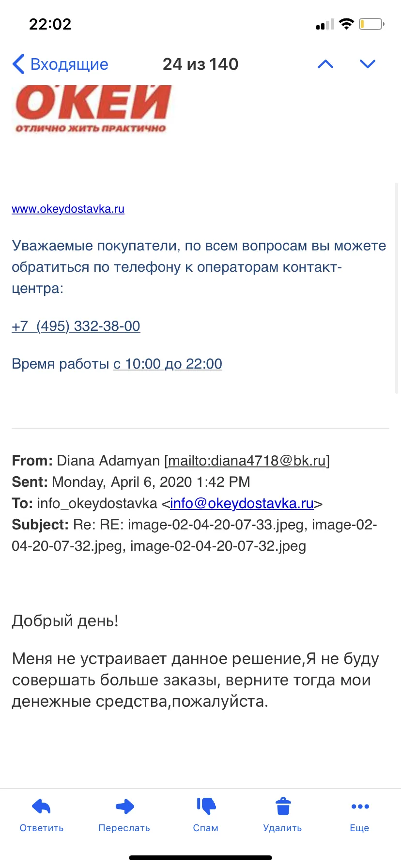Tap the scrollbar on the right edge
The width and height of the screenshot is (401, 868).
pyautogui.click(x=397, y=288)
